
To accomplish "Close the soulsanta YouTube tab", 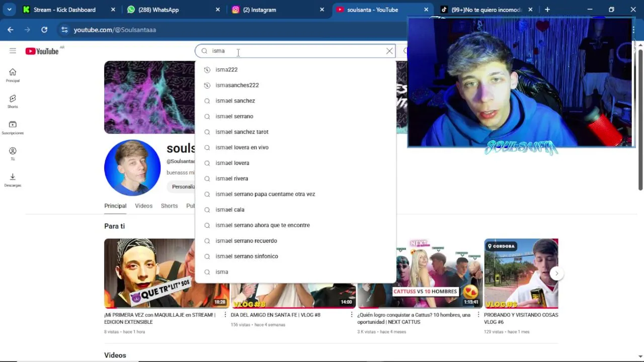I will pyautogui.click(x=426, y=10).
